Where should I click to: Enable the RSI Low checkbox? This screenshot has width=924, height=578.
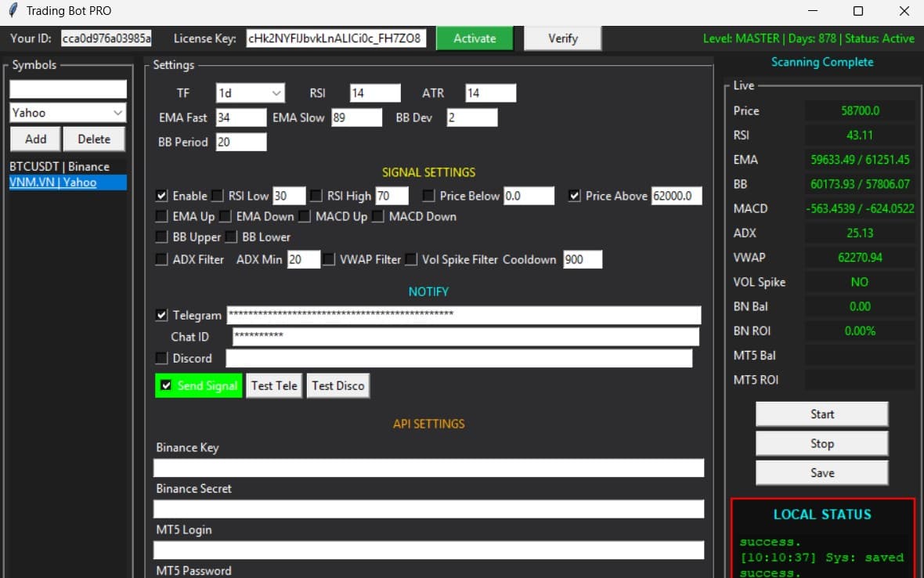click(218, 196)
